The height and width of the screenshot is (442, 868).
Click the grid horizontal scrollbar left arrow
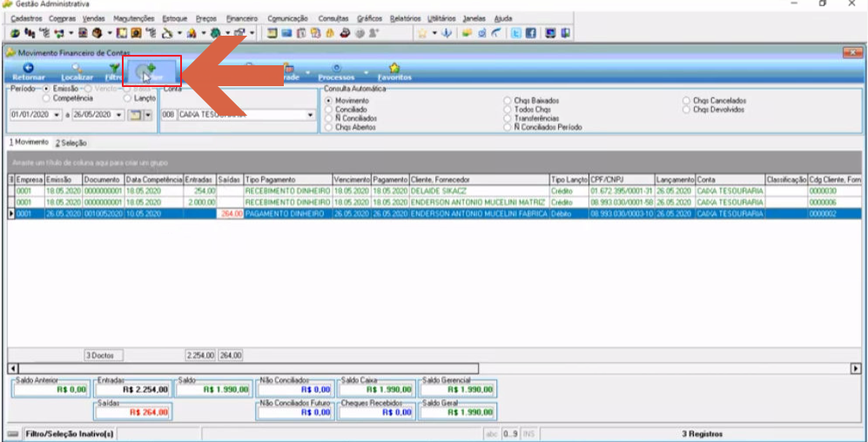pyautogui.click(x=15, y=368)
